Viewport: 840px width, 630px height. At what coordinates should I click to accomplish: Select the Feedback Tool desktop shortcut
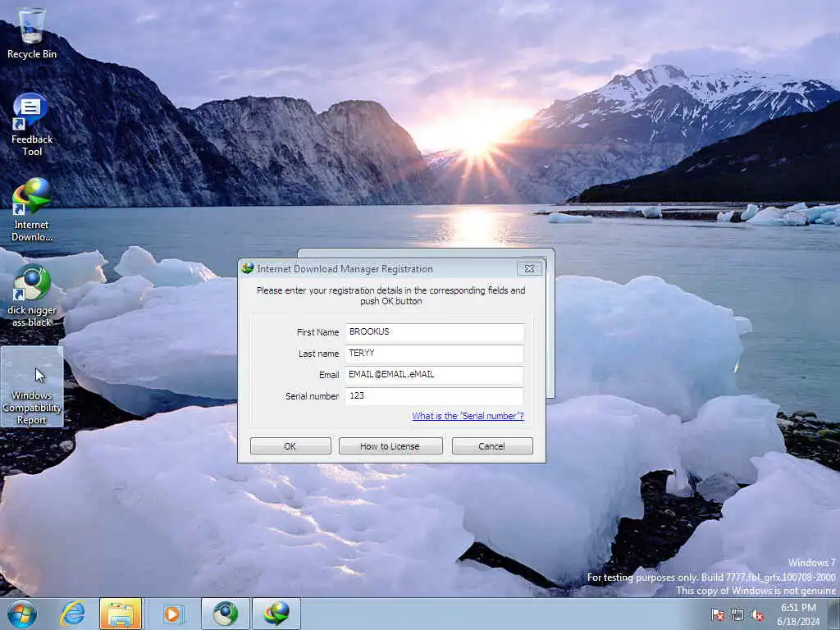(x=32, y=125)
